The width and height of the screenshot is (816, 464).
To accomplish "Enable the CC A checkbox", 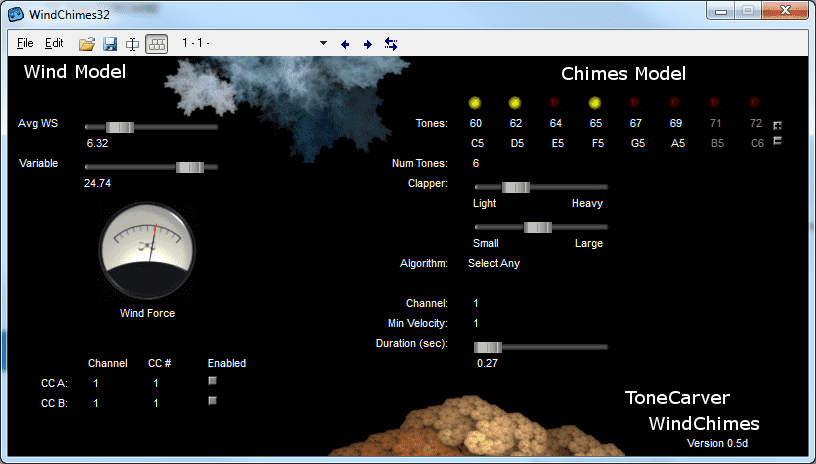I will click(x=212, y=381).
